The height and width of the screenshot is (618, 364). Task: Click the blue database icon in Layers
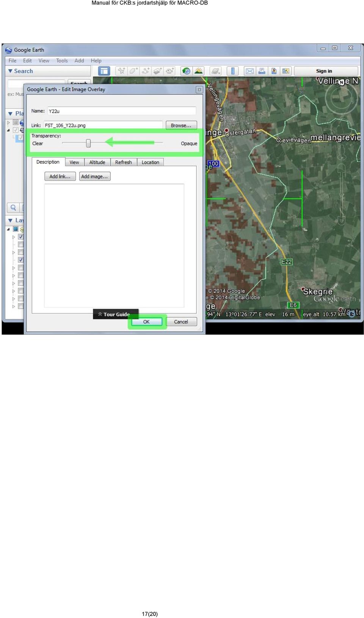coord(16,229)
